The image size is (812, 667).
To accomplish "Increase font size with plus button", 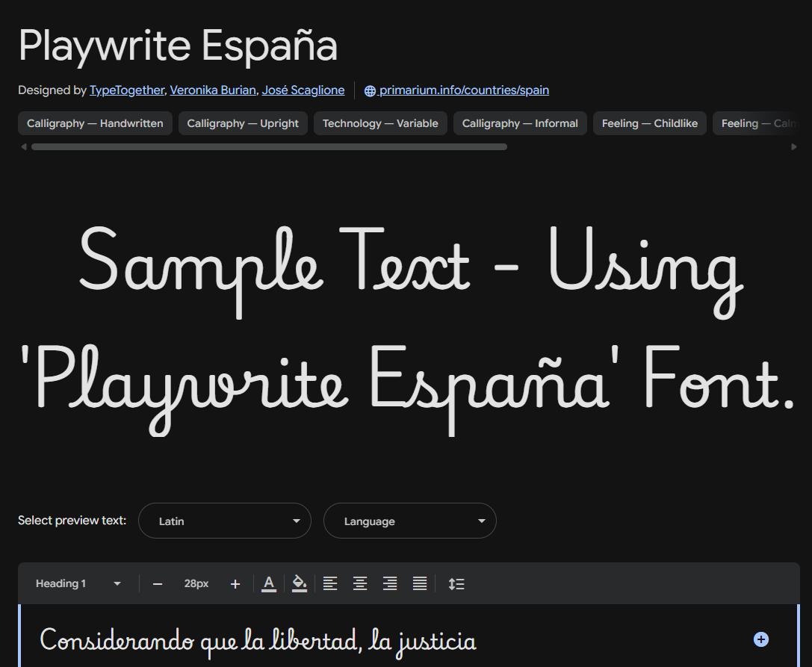I will point(235,584).
